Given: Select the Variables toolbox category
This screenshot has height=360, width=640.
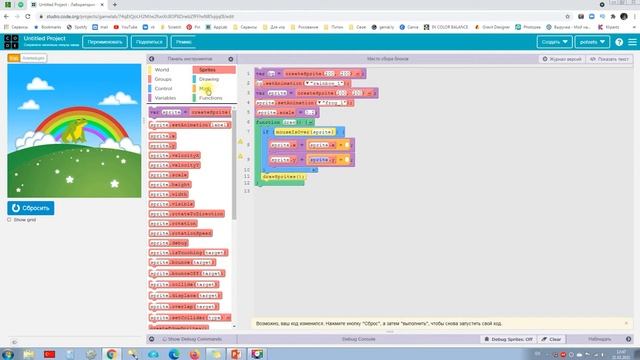Looking at the screenshot, I should [165, 98].
